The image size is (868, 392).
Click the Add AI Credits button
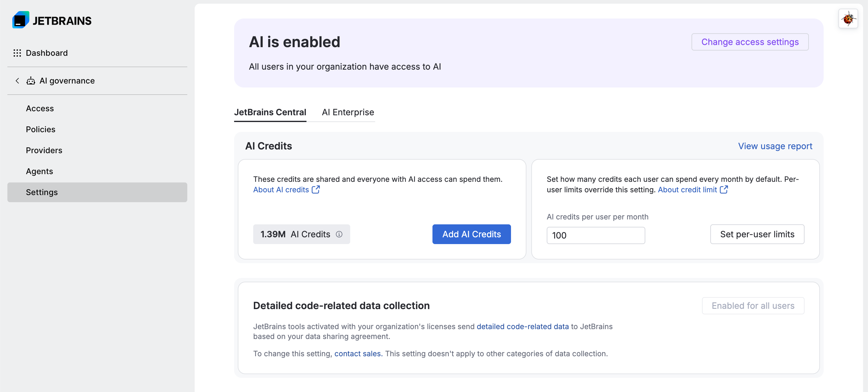(471, 234)
